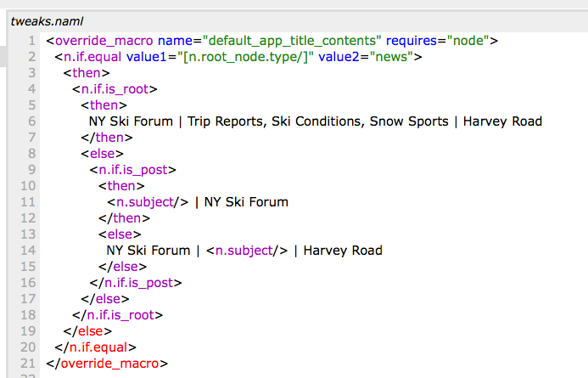Click line number 2 in the gutter
Viewport: 588px width, 378px height.
31,57
